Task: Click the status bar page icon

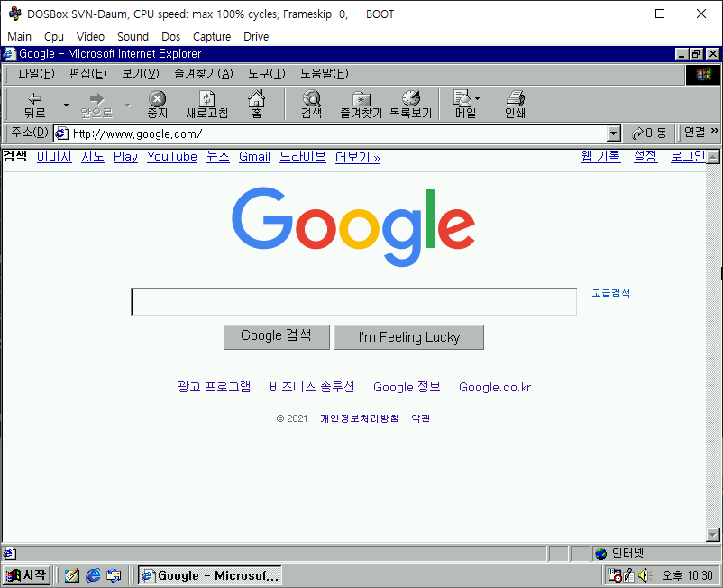Action: tap(9, 554)
